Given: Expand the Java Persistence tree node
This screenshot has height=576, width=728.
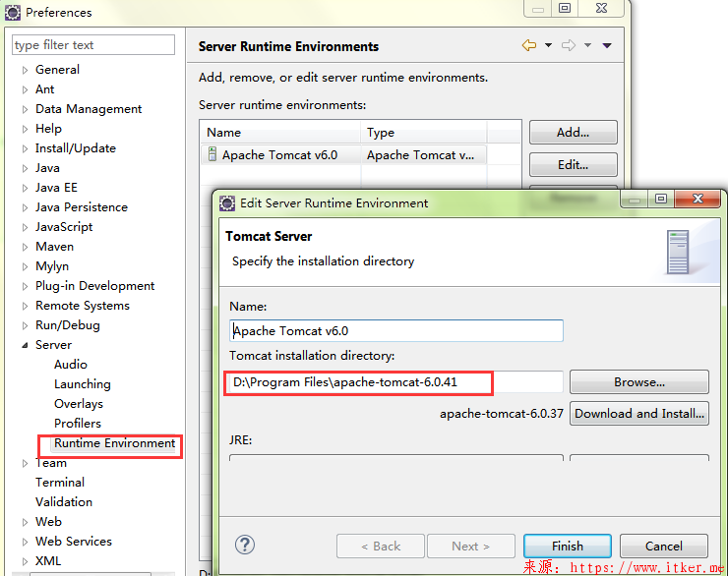Looking at the screenshot, I should (x=25, y=207).
